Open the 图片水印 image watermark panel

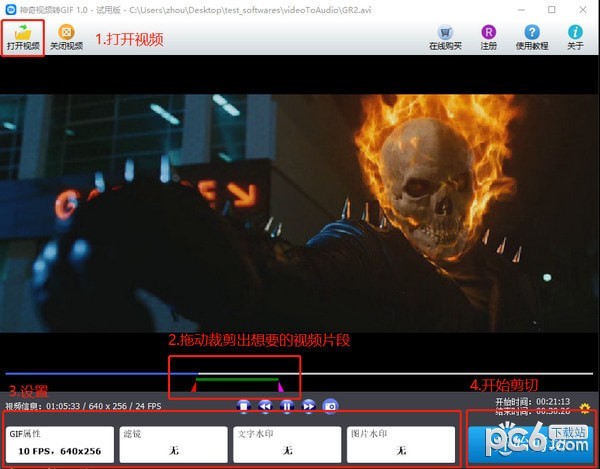pyautogui.click(x=401, y=444)
